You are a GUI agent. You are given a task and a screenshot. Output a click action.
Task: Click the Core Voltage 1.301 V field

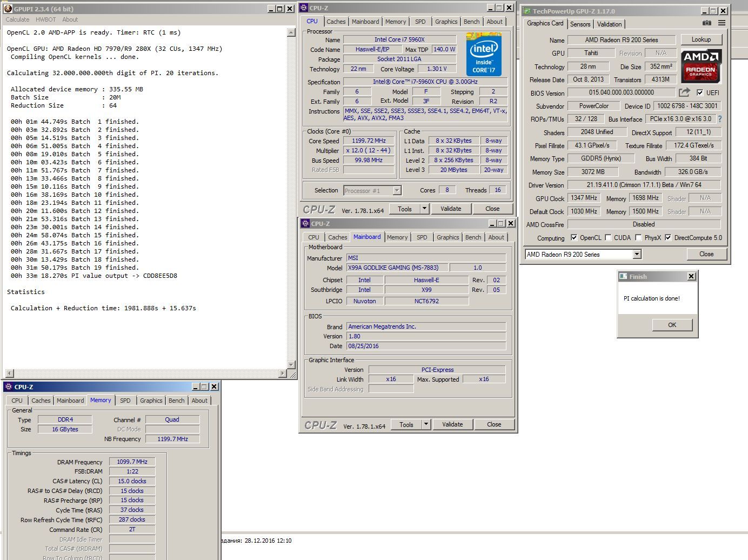click(x=437, y=69)
